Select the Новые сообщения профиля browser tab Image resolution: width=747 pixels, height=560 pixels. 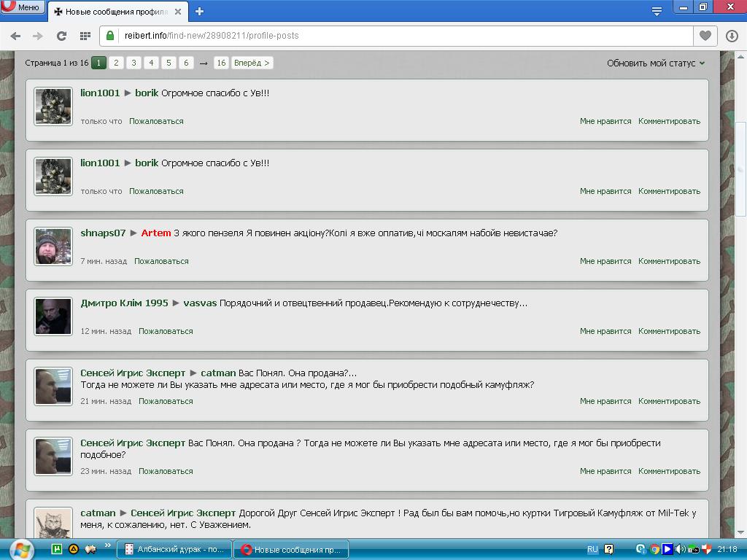point(117,12)
